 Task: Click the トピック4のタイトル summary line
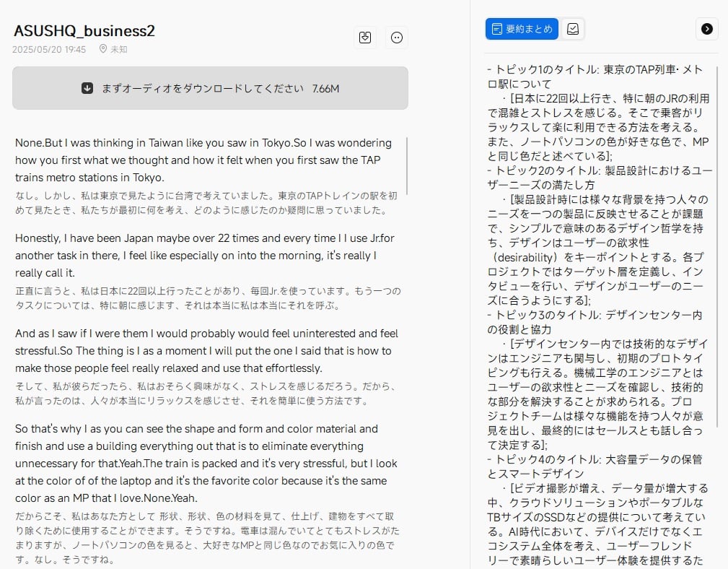(x=595, y=466)
